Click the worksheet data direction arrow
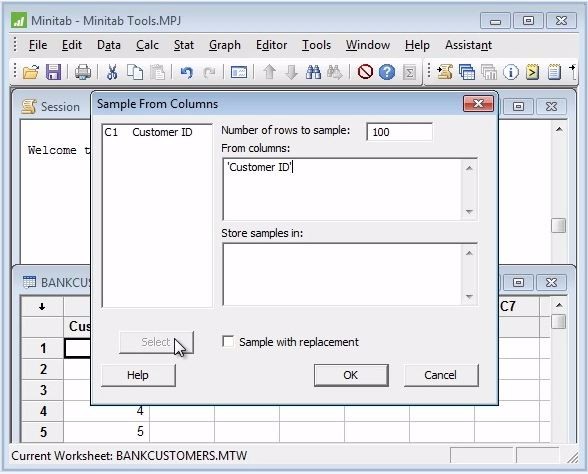Viewport: 588px width, 474px height. (x=42, y=306)
